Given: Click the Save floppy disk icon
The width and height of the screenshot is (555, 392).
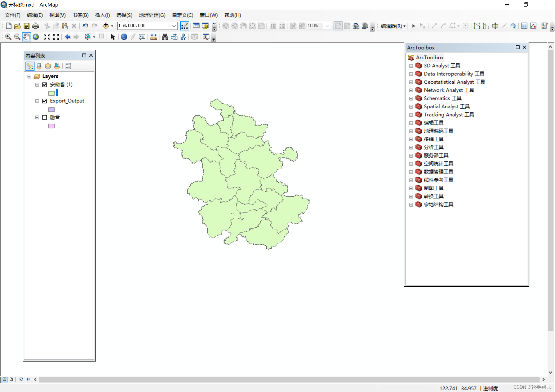Looking at the screenshot, I should (26, 26).
